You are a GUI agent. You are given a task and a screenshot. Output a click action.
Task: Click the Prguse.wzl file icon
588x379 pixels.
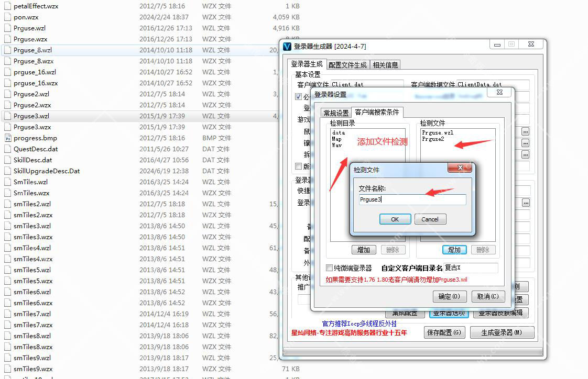(8, 28)
